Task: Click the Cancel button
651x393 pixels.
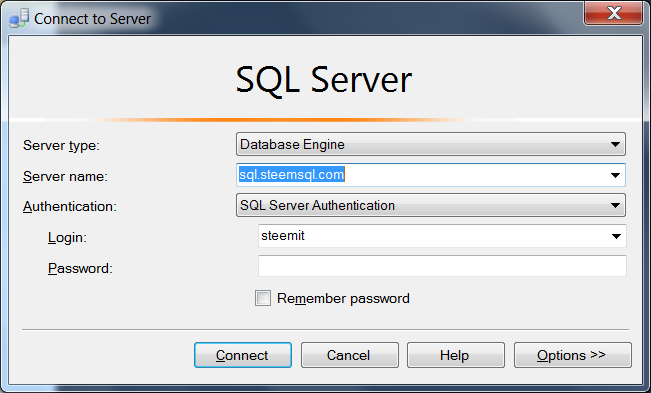Action: 350,355
